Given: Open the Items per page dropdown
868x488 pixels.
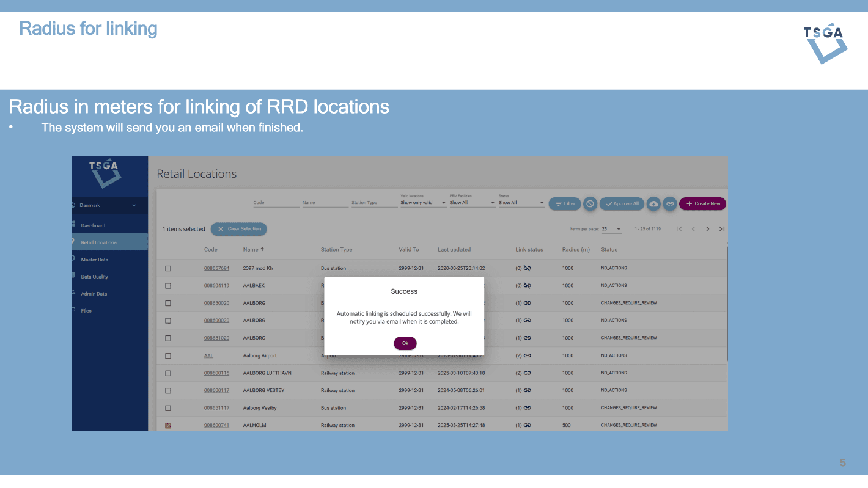Looking at the screenshot, I should [x=611, y=229].
